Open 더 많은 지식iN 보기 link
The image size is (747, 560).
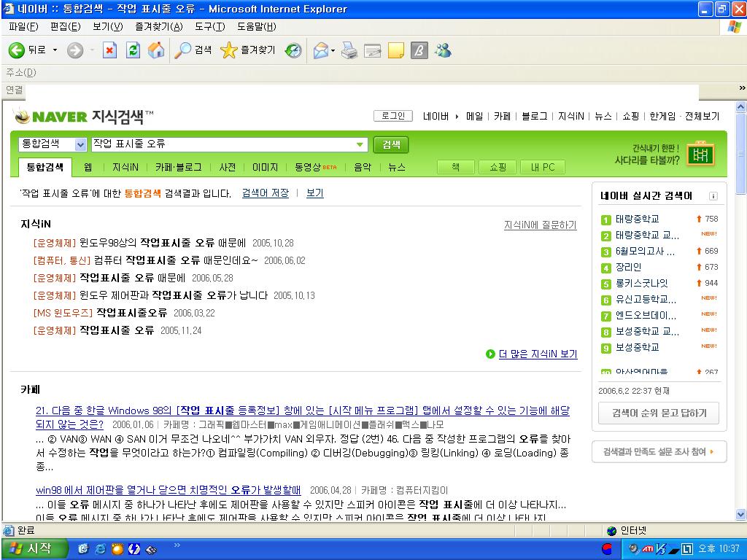tap(538, 354)
